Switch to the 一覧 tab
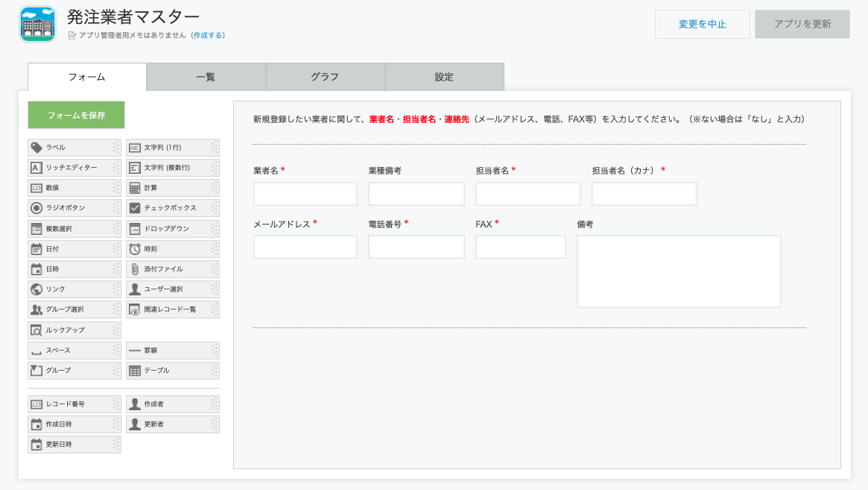The image size is (868, 490). (x=206, y=77)
